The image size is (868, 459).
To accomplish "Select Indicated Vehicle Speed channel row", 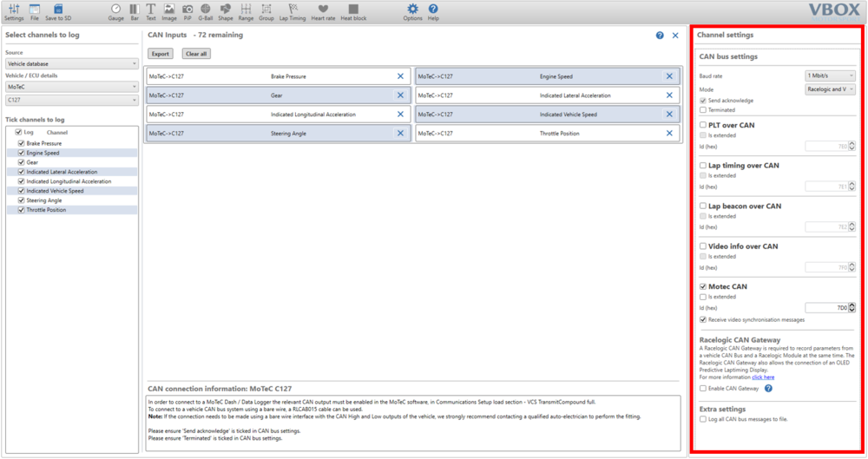I will click(x=73, y=191).
